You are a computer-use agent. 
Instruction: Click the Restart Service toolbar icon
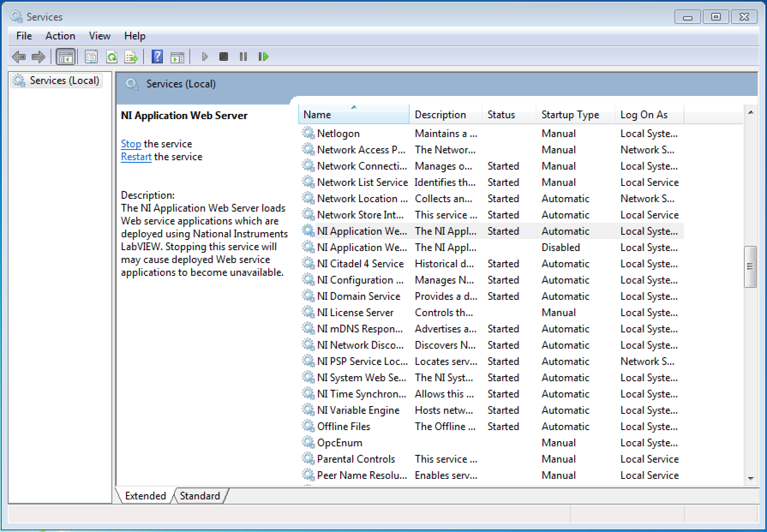[263, 57]
